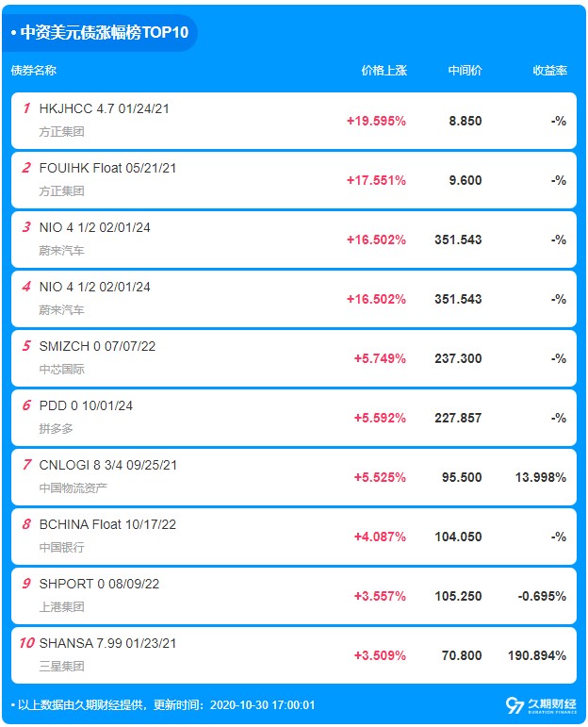
Task: Click the 中资美元债涨幅榜TOP10 title tab
Action: (x=100, y=32)
